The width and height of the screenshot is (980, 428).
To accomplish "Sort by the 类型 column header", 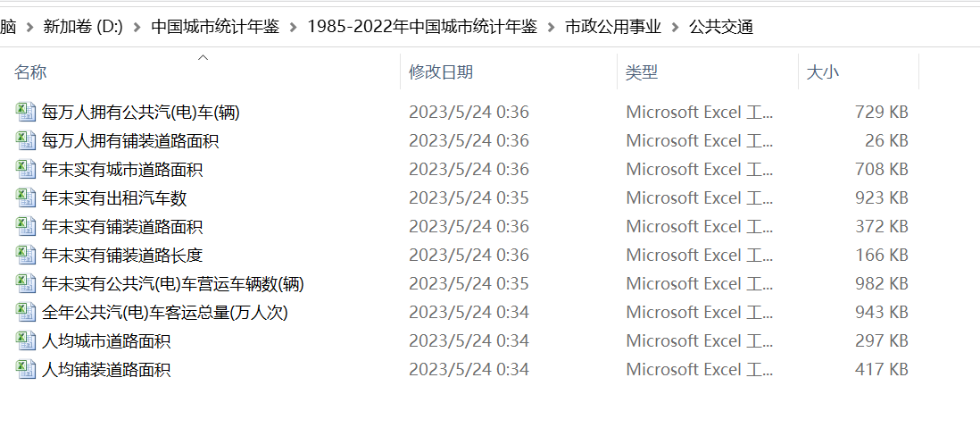I will [x=642, y=72].
